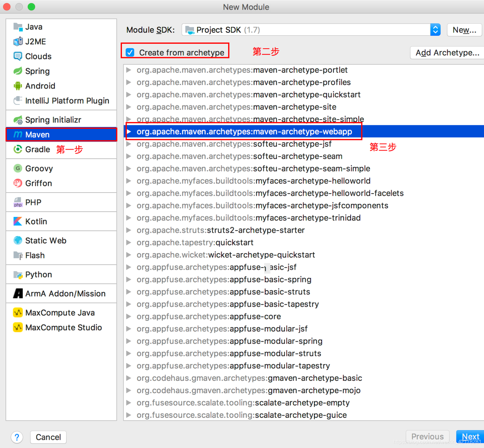Select IntelliJ Platform Plugin icon

click(x=18, y=101)
